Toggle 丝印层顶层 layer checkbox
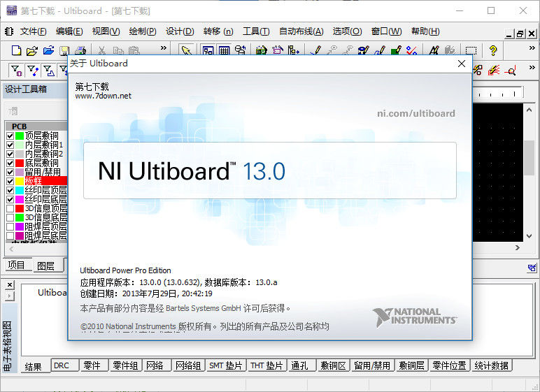Viewport: 540px width, 392px height. coord(10,190)
